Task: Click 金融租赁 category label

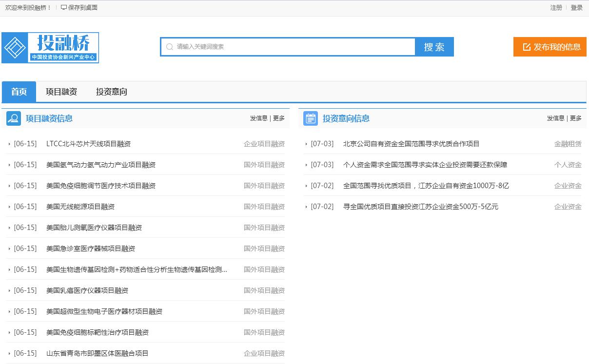Action: click(568, 144)
